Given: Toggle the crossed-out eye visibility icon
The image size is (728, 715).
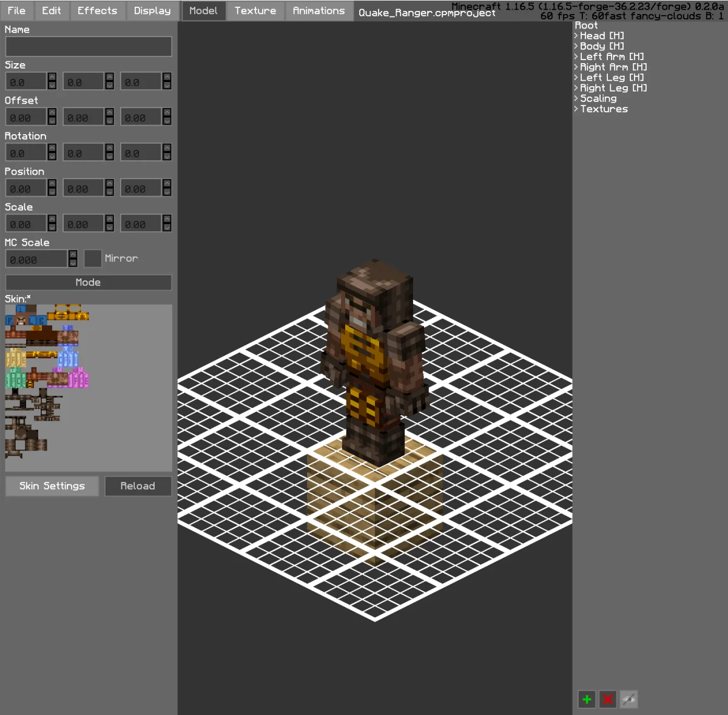Looking at the screenshot, I should 629,699.
